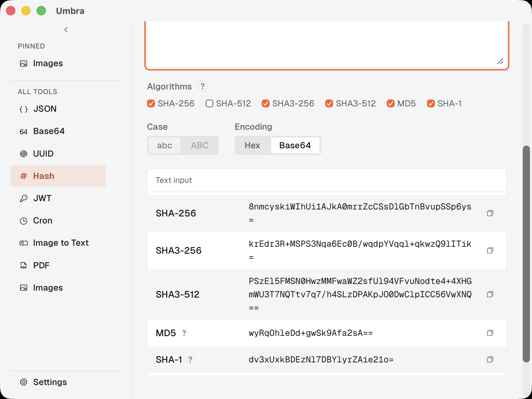Open Settings
Screen dimensions: 532x399
pos(58,382)
